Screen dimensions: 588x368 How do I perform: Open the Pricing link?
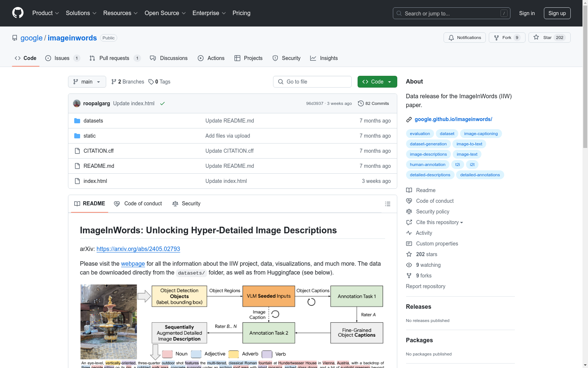coord(241,13)
